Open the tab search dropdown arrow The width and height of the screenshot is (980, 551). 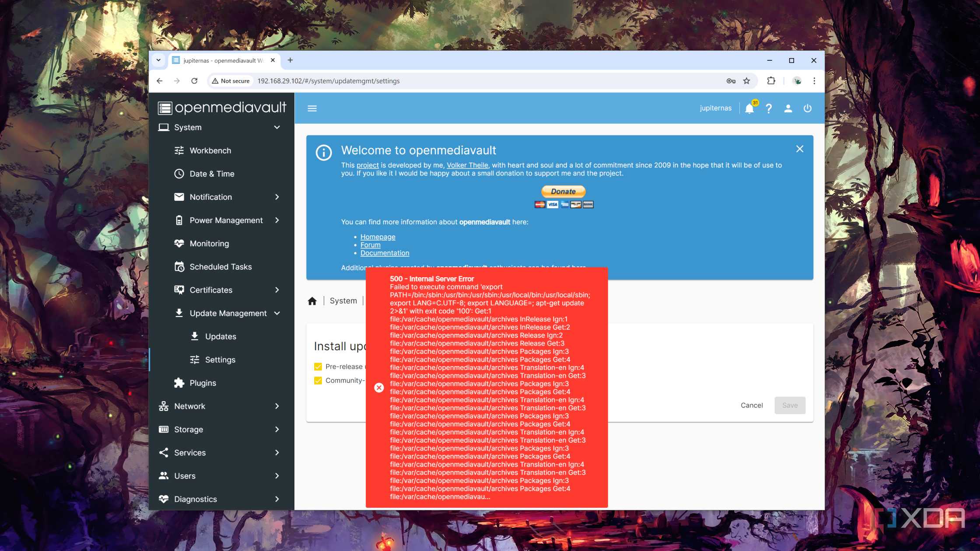158,60
